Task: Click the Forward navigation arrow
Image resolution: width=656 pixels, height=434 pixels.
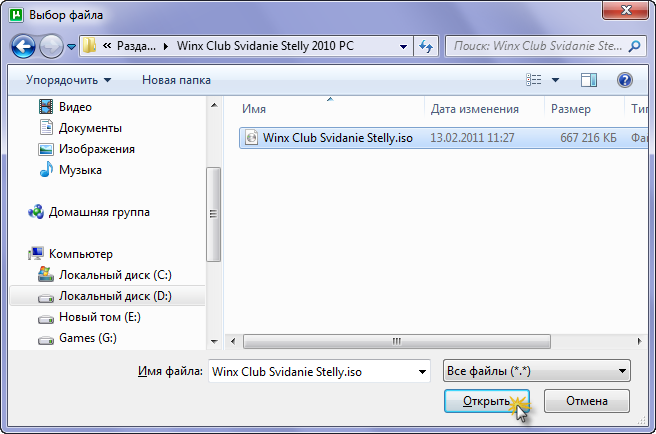Action: click(51, 46)
